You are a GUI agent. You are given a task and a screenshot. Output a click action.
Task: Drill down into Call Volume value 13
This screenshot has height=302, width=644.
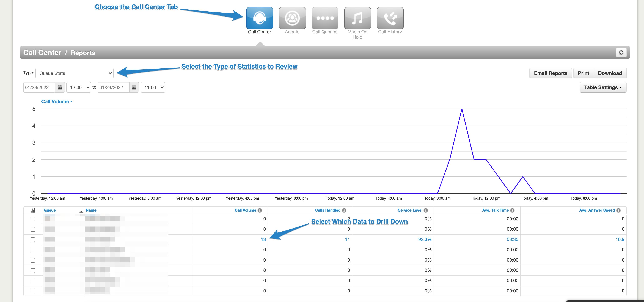(x=263, y=239)
